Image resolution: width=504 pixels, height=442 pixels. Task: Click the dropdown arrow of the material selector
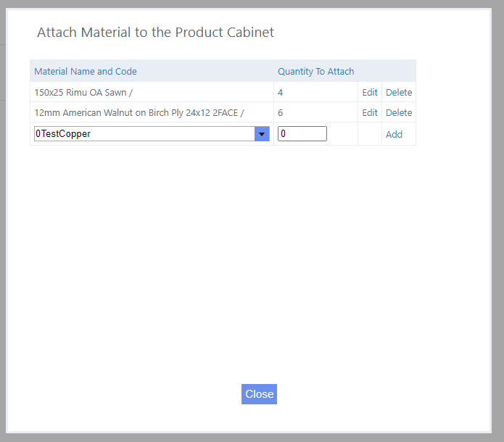[262, 134]
